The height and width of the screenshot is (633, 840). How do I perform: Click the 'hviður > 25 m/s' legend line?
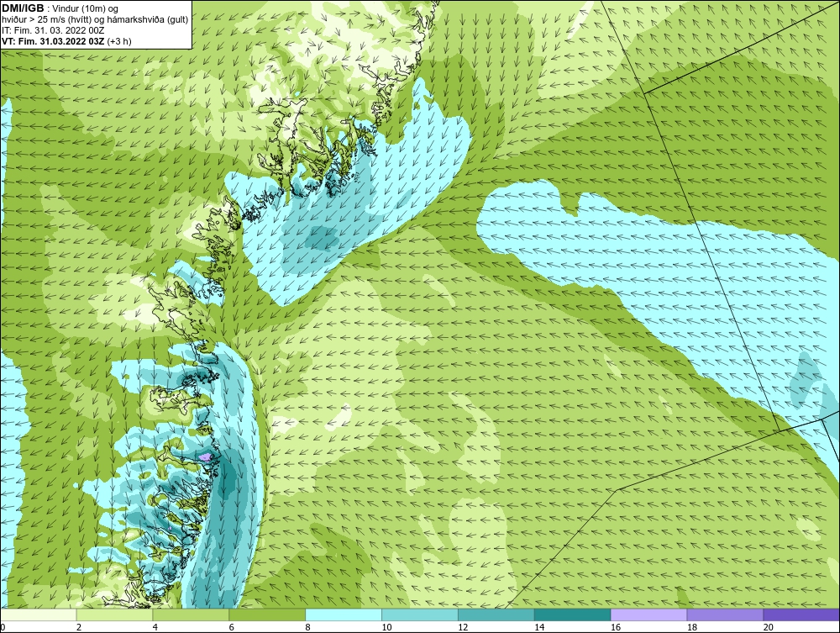point(95,19)
